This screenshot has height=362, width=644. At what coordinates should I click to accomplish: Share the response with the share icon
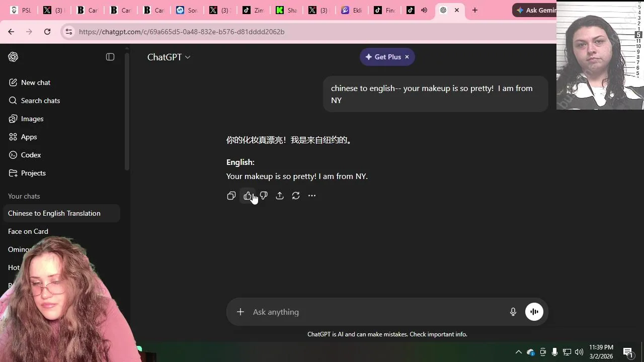[x=280, y=196]
